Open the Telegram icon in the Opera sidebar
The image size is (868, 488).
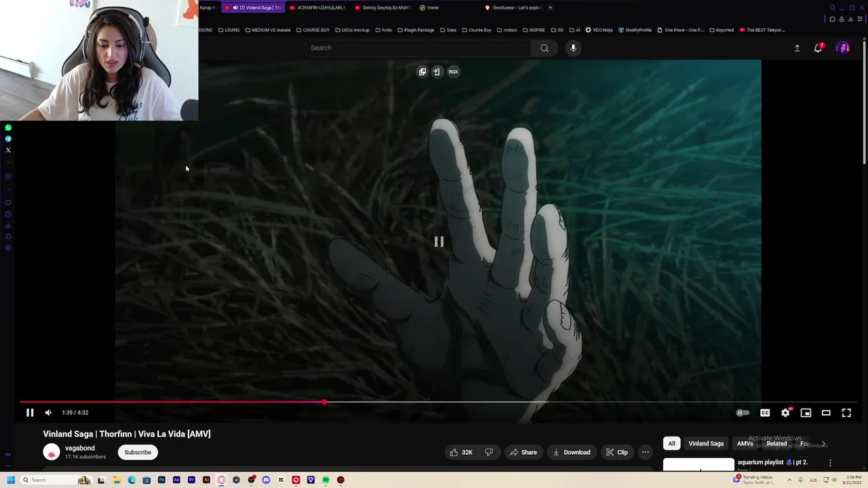8,139
